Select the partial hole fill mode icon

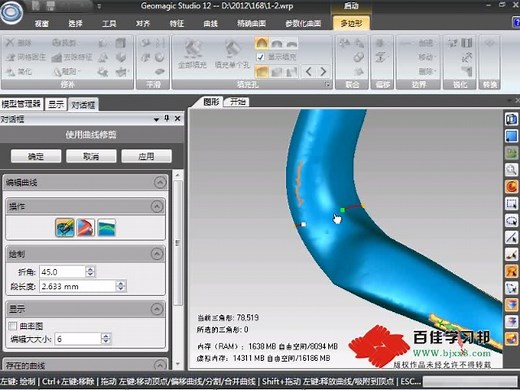277,71
